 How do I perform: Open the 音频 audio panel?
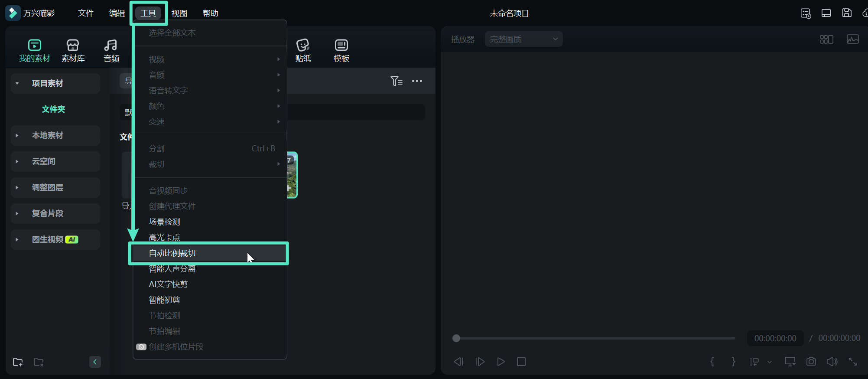[111, 50]
